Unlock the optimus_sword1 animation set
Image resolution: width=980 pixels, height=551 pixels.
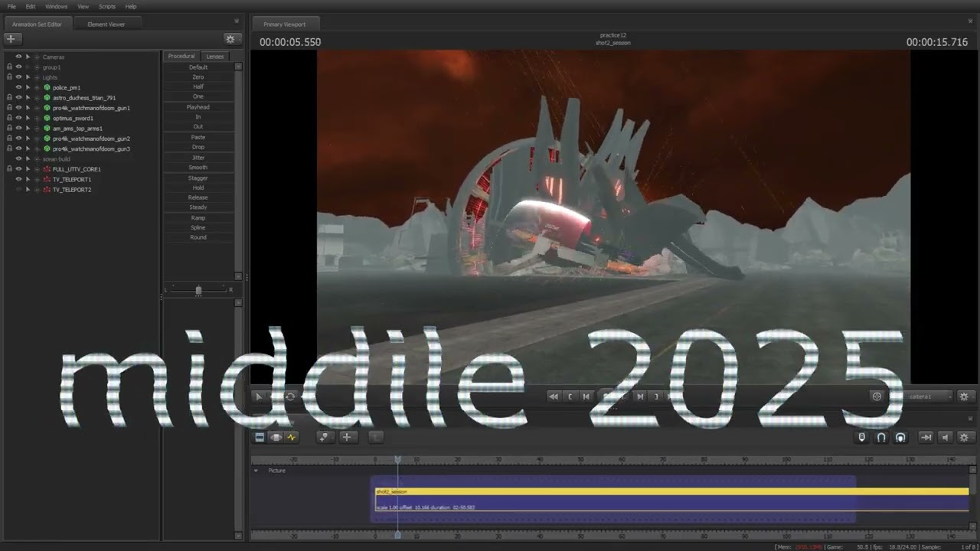point(9,118)
